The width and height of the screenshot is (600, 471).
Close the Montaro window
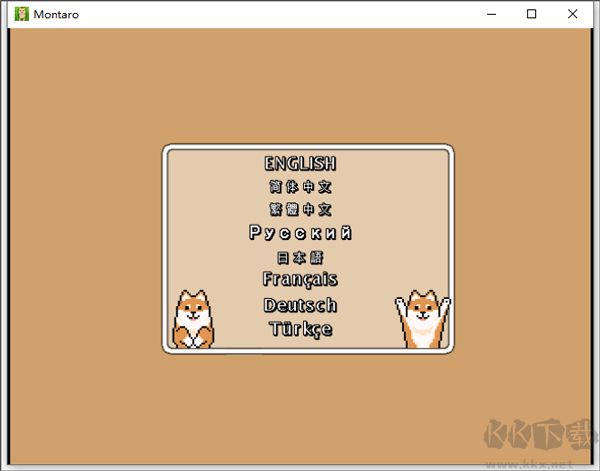tap(572, 14)
